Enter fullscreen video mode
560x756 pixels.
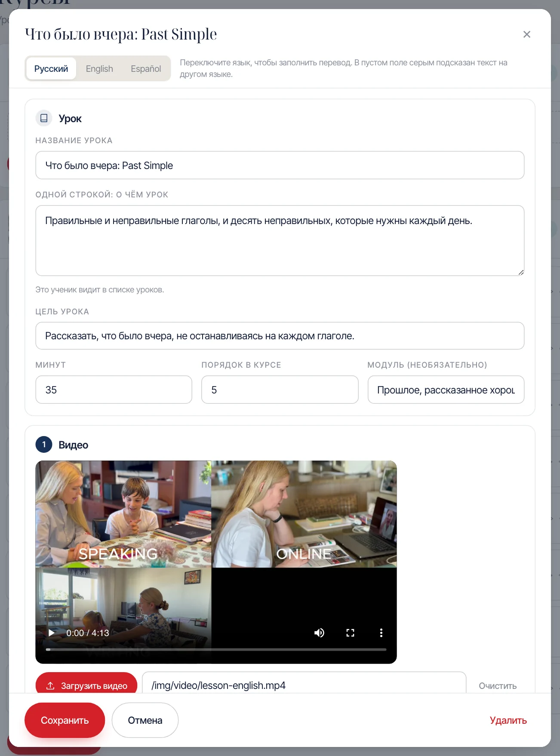[350, 633]
